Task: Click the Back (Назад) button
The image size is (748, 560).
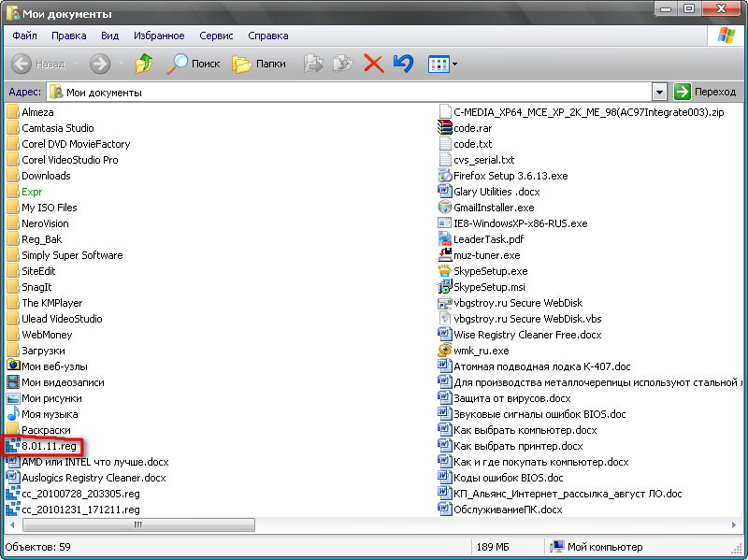Action: pos(38,64)
